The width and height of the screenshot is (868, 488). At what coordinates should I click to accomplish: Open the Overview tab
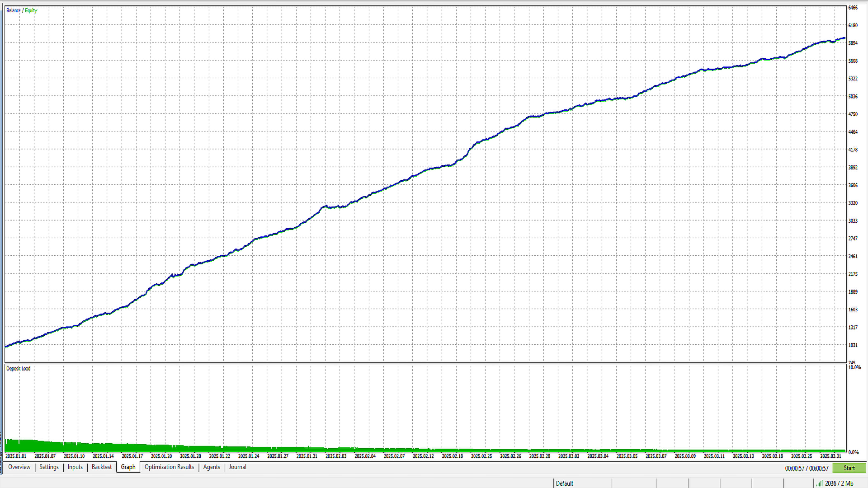tap(19, 467)
